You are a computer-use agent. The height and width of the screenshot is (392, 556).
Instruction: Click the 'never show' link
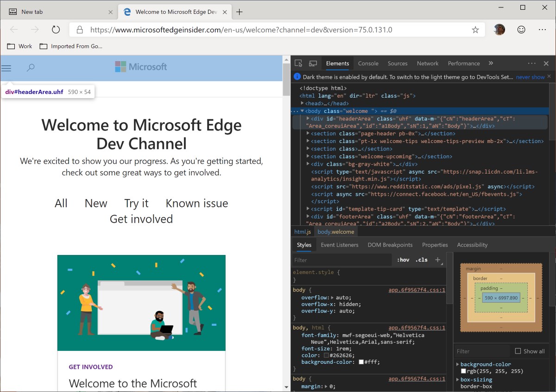(x=530, y=77)
